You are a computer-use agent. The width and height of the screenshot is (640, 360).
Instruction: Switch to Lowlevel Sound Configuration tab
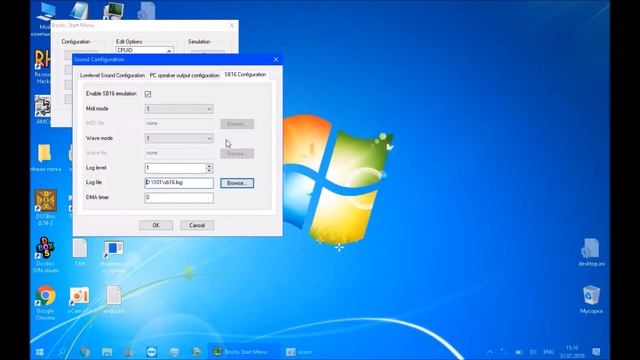pos(112,76)
